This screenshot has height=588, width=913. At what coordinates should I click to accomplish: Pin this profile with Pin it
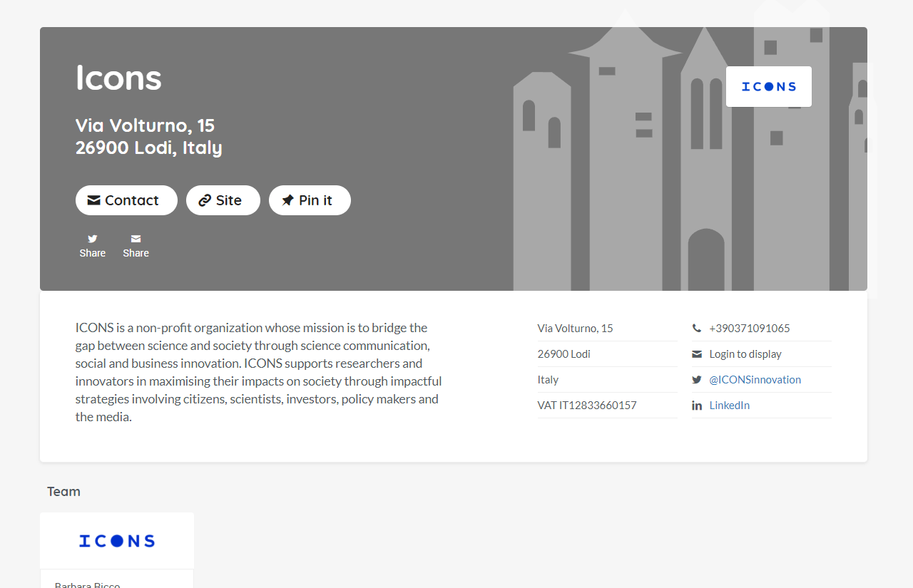(x=310, y=200)
